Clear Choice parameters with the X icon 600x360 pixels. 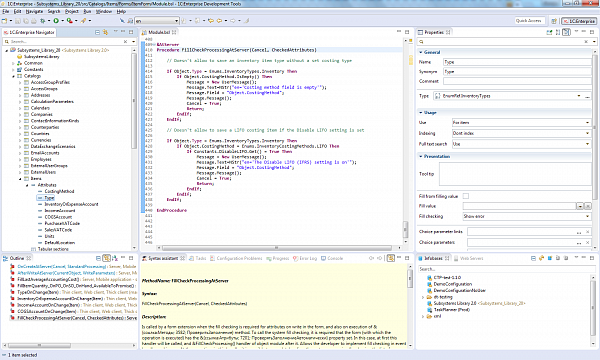(x=588, y=243)
